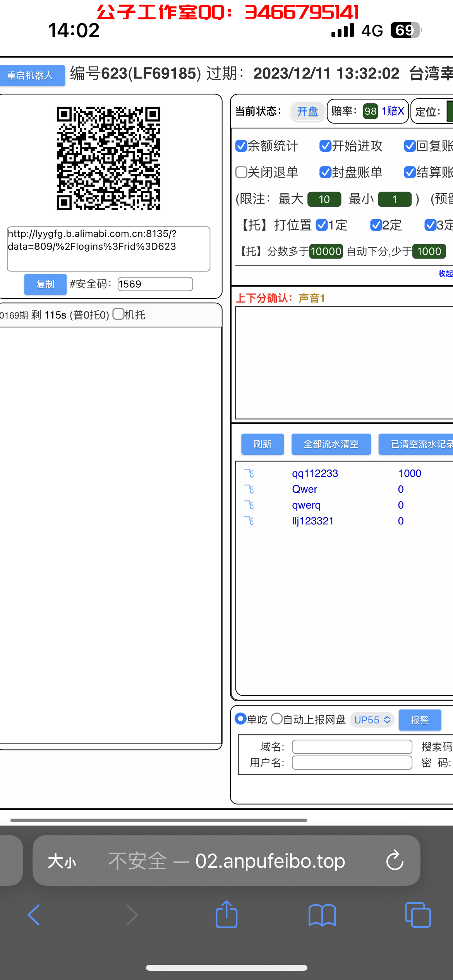Select the 自动上报网盘 radio button
This screenshot has height=980, width=453.
[276, 719]
